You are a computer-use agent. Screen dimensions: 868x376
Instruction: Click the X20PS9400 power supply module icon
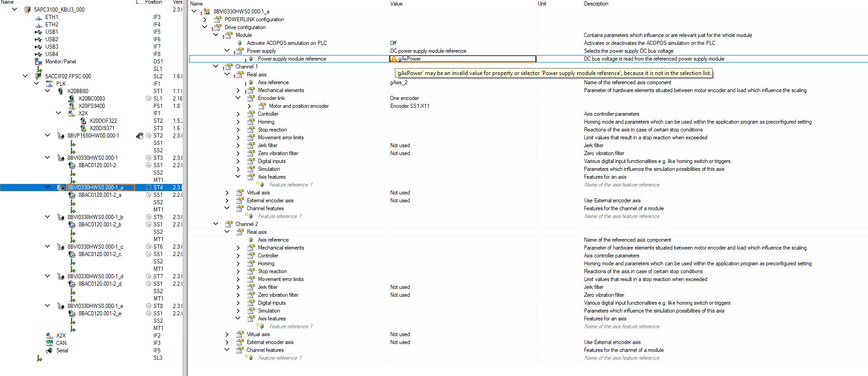tap(72, 106)
